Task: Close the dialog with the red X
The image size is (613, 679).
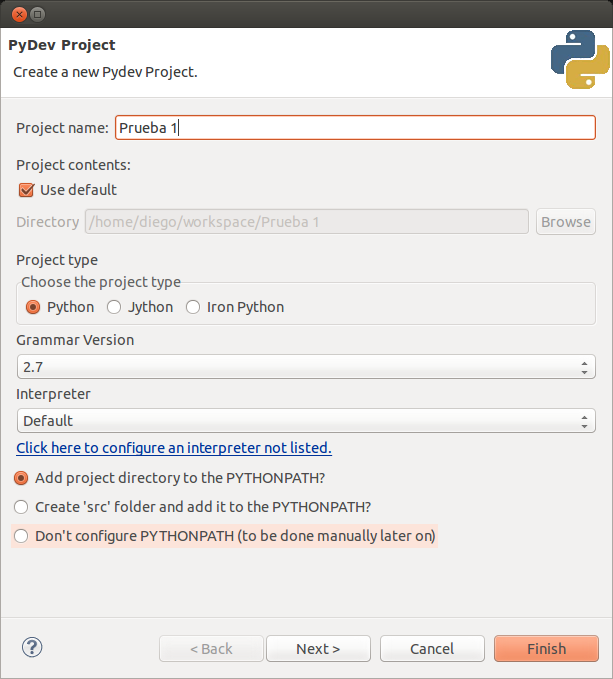Action: pyautogui.click(x=19, y=14)
